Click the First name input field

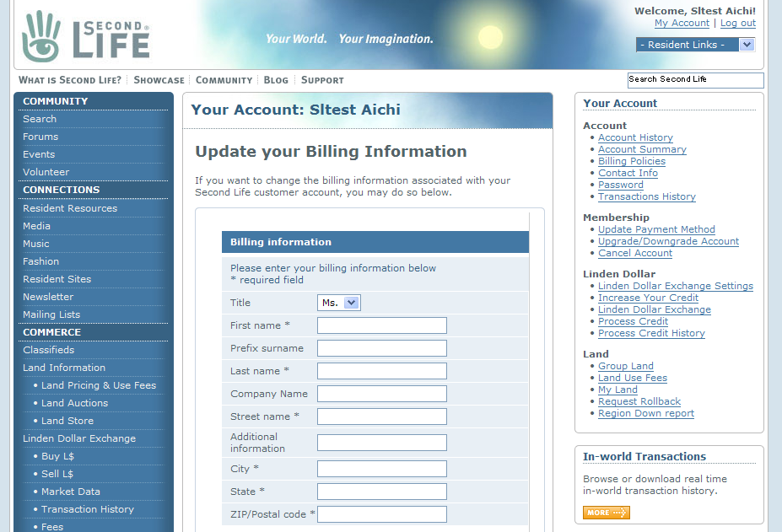381,325
